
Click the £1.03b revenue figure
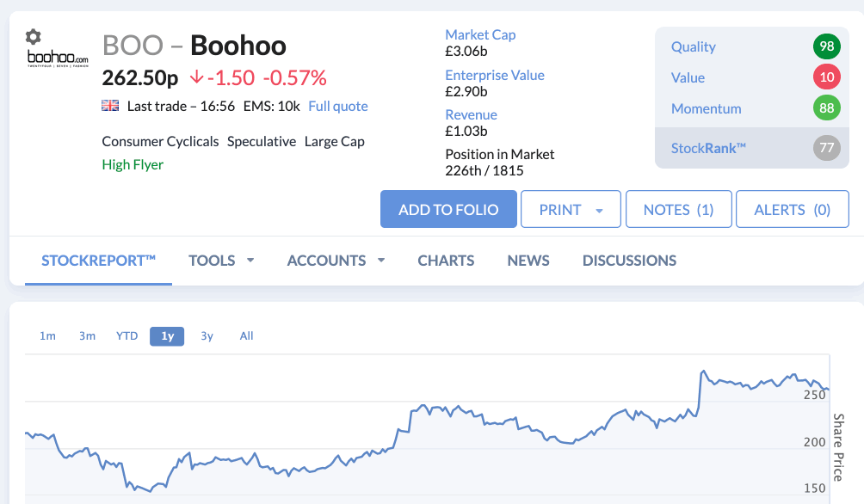466,131
